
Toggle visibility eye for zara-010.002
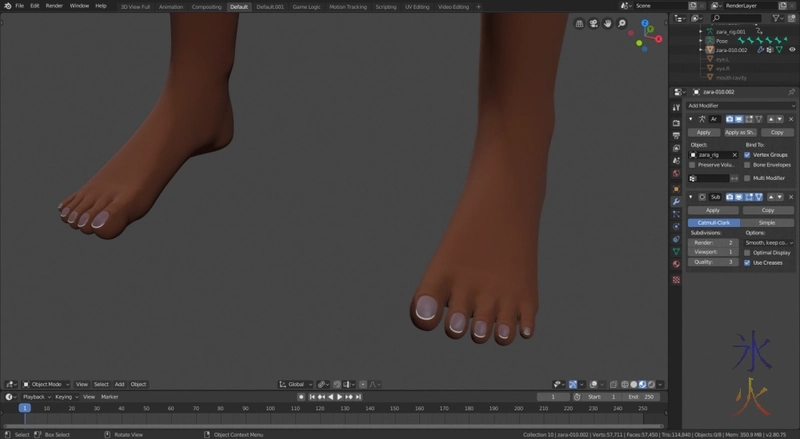791,49
